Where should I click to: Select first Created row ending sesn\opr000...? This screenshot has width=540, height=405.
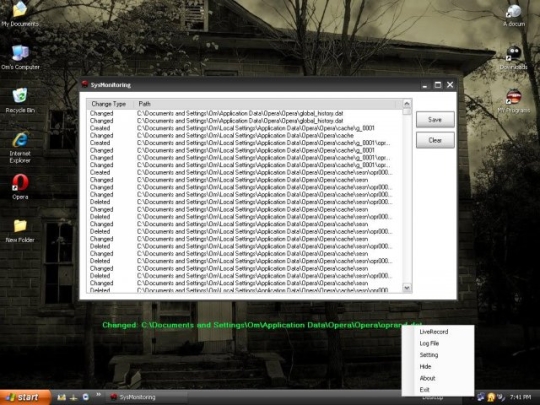coord(245,172)
